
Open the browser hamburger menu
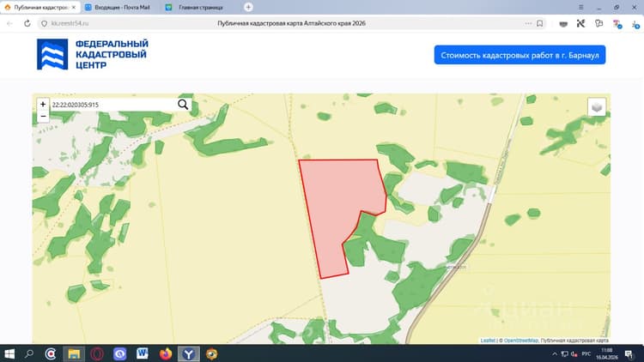580,7
